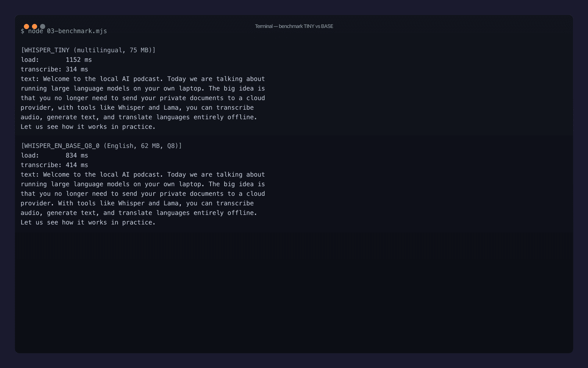Click the Terminal — benchmark TINY vs BASE title
Image resolution: width=588 pixels, height=368 pixels.
[x=294, y=26]
